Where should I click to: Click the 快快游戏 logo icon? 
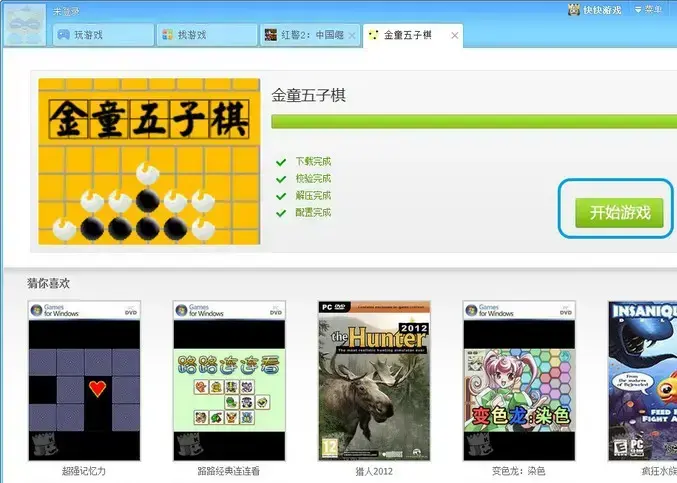click(573, 9)
